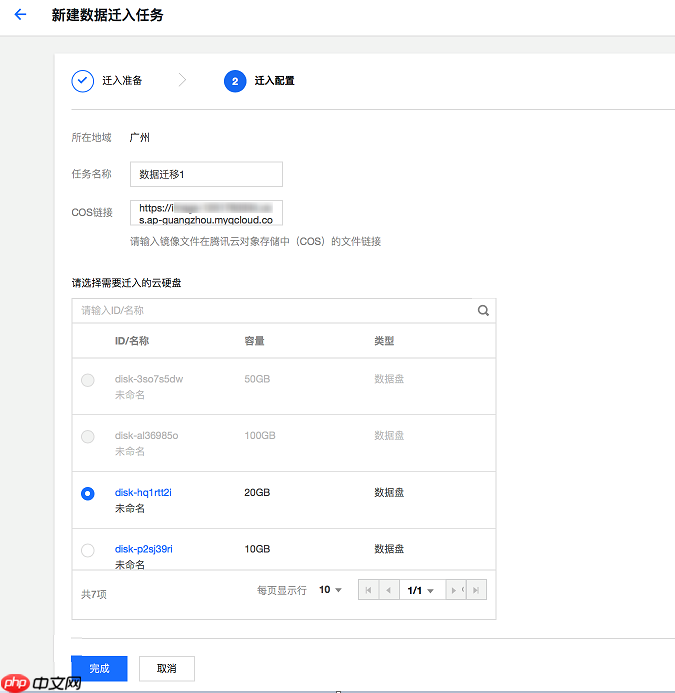
Task: Click the 数据盘 type cell for disk-hq1rtt2i
Action: pyautogui.click(x=389, y=492)
